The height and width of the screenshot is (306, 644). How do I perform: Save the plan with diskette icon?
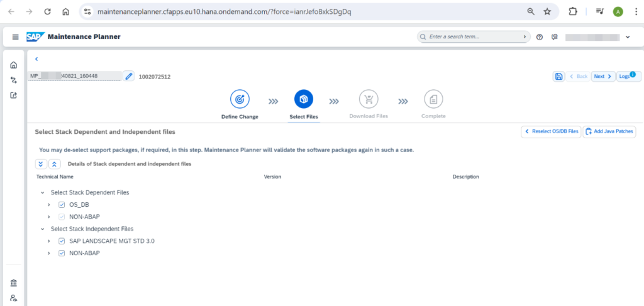click(x=558, y=76)
